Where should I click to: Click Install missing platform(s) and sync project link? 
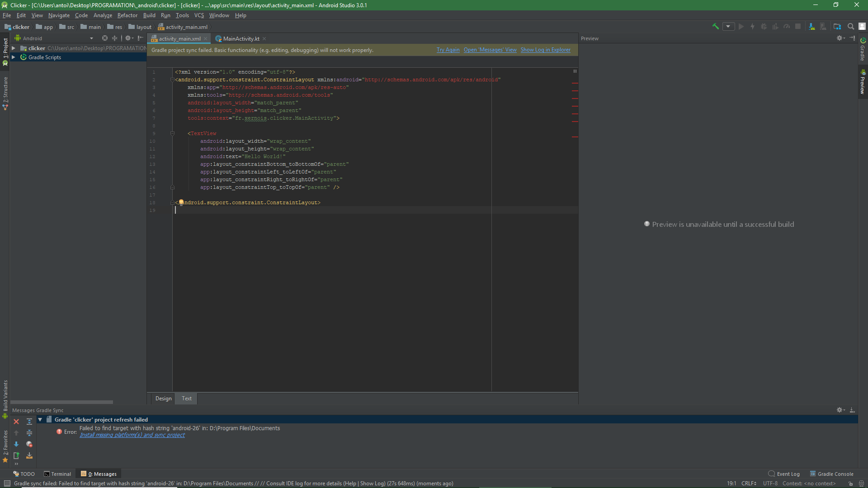[x=132, y=435]
